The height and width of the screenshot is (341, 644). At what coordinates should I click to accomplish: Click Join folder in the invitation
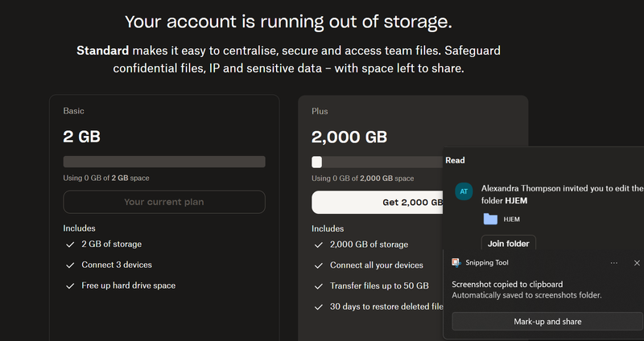pos(508,244)
